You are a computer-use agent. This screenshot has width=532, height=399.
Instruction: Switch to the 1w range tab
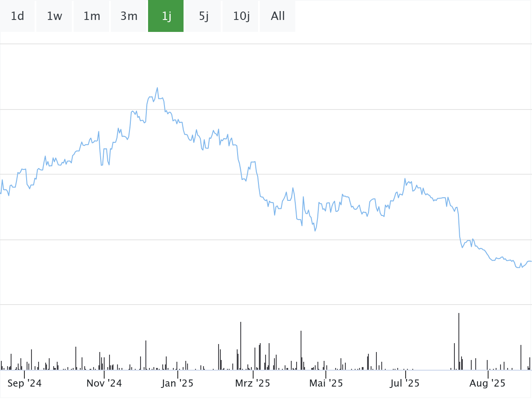click(55, 16)
